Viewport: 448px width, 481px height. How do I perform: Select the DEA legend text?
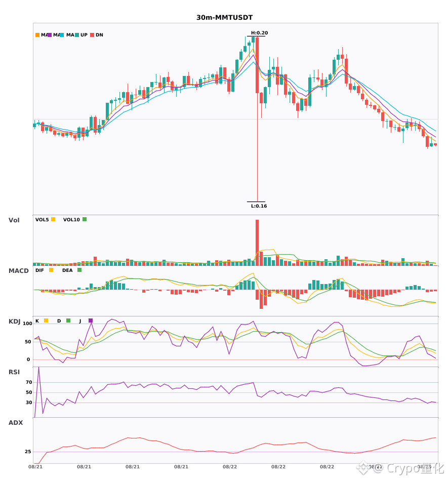point(67,270)
